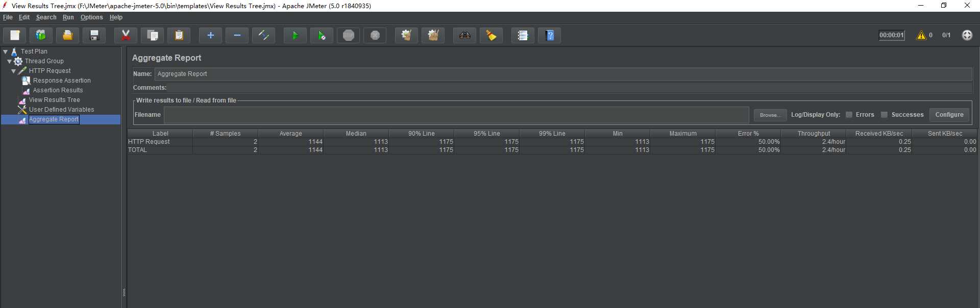Viewport: 980px width, 308px height.
Task: Open the Function Helper dialog icon
Action: [x=523, y=35]
